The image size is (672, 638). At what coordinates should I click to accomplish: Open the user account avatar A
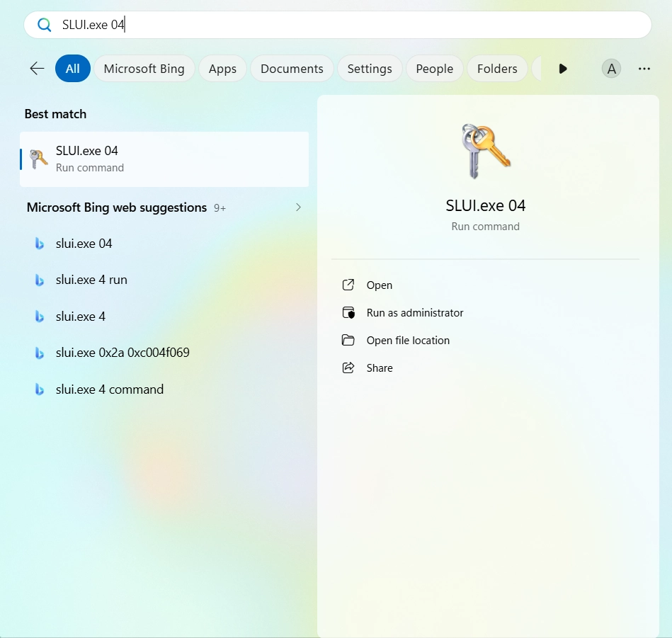pyautogui.click(x=611, y=69)
